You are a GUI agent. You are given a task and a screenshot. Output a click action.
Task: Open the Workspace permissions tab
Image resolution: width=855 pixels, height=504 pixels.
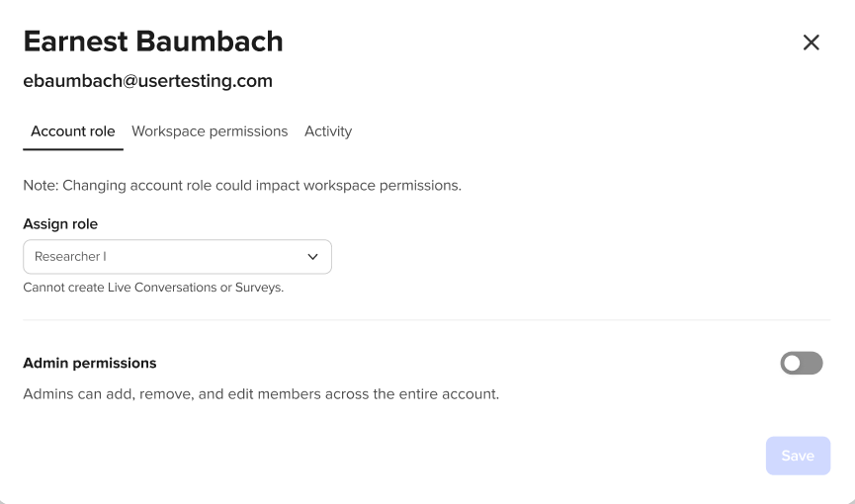point(210,131)
